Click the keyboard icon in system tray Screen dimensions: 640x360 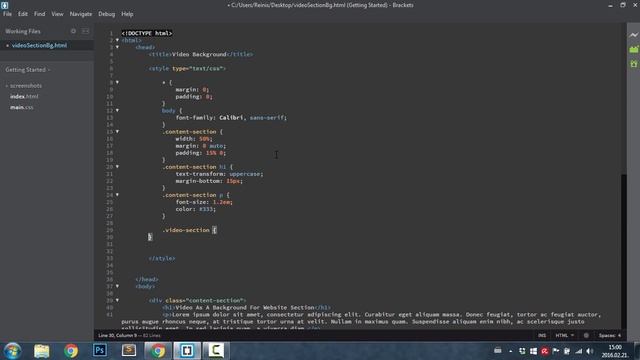click(498, 351)
